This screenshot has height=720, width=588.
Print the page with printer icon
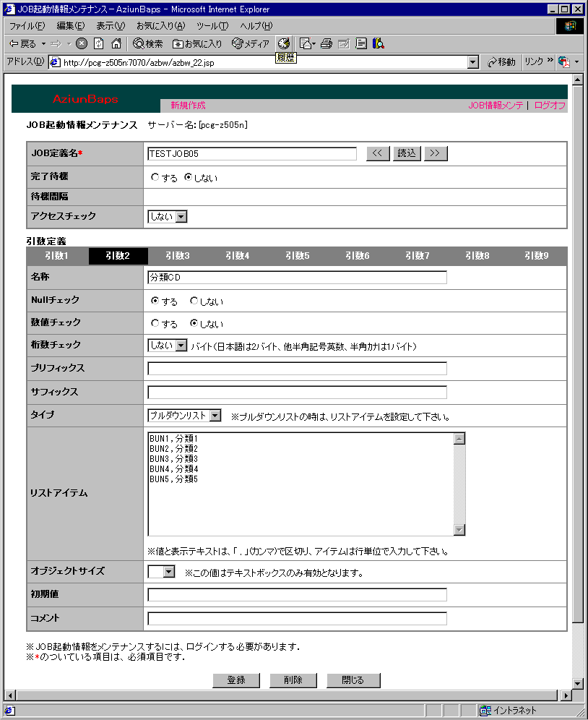[327, 43]
